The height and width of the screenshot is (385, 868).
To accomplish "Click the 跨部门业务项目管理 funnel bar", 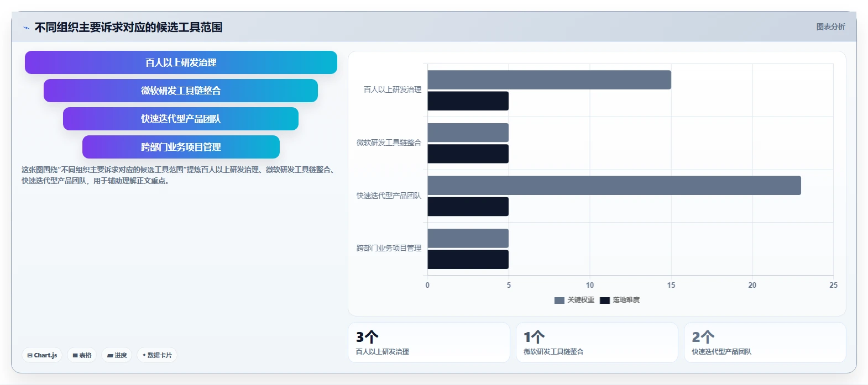I will [x=181, y=147].
